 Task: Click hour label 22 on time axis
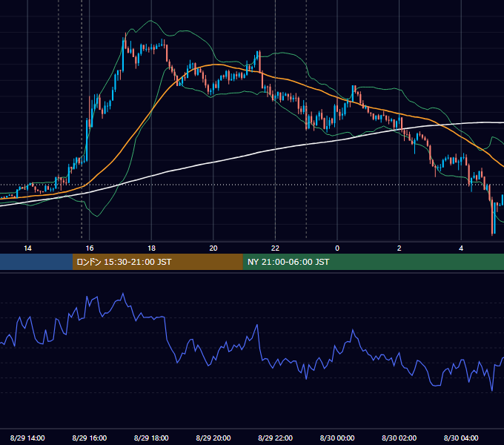pyautogui.click(x=275, y=248)
